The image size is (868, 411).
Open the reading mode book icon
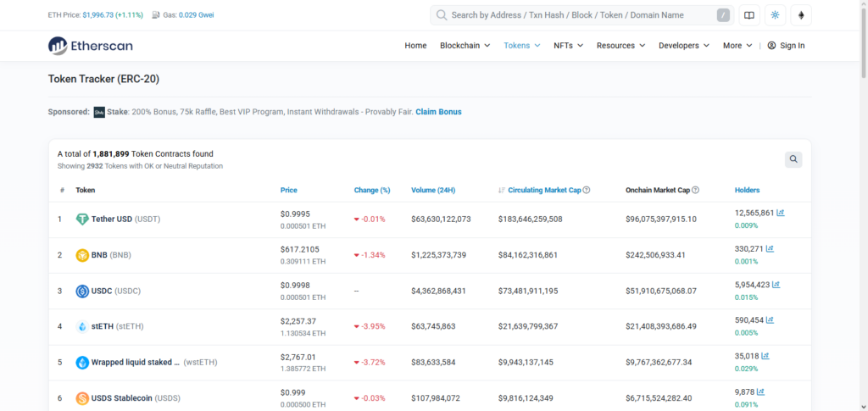click(749, 15)
